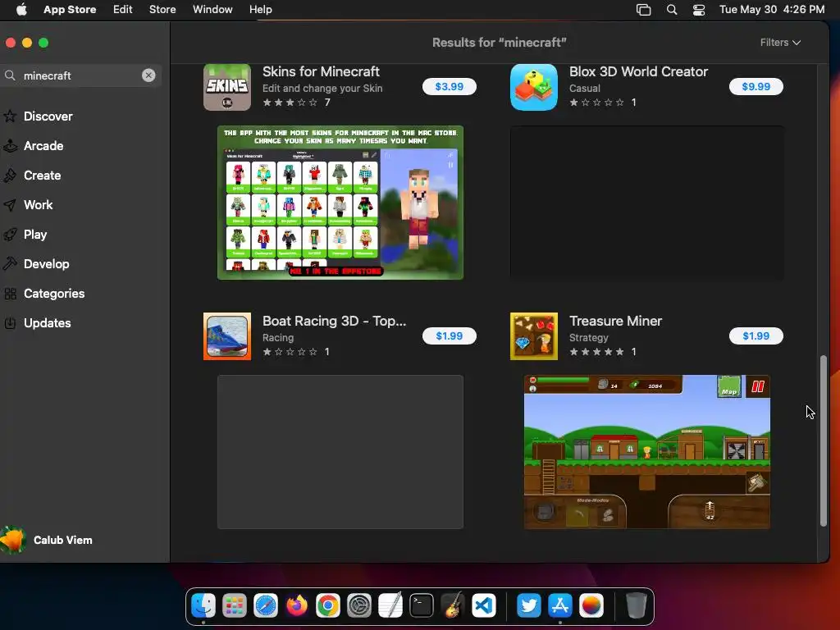The image size is (840, 630).
Task: Open the Blox 3D World Creator app icon
Action: click(533, 87)
